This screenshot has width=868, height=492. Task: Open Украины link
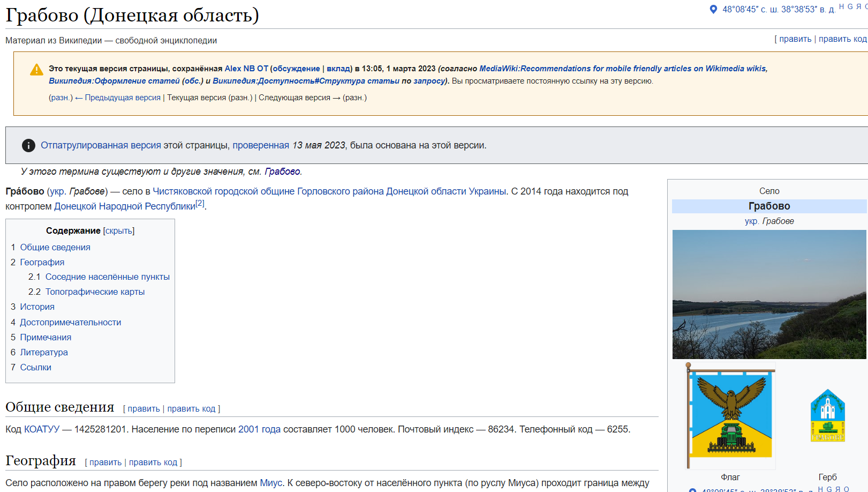click(x=487, y=191)
